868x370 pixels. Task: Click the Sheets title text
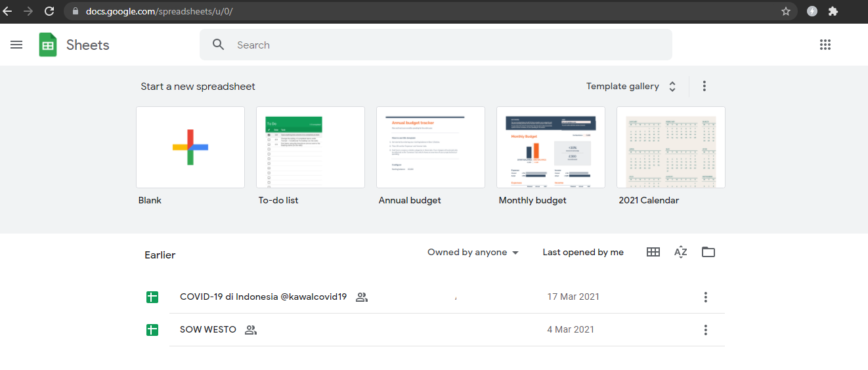click(88, 45)
